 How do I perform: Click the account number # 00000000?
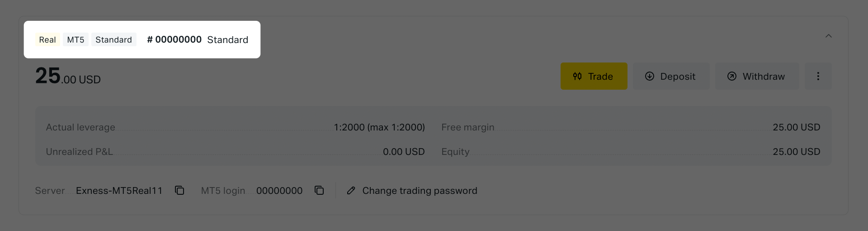[x=175, y=40]
